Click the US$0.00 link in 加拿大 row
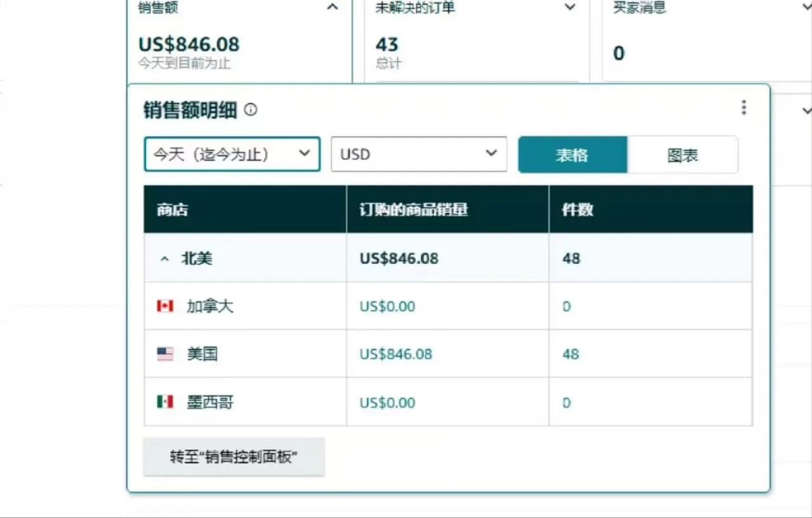Viewport: 812px width, 518px height. [x=387, y=307]
